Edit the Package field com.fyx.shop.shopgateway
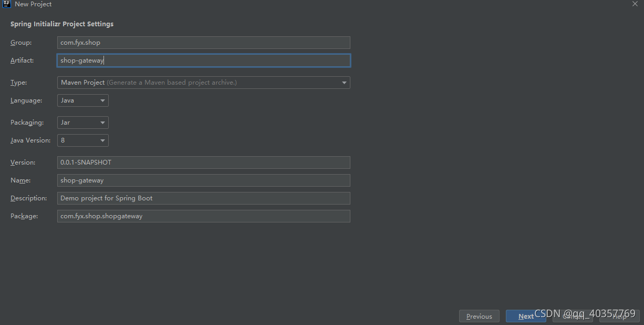644x325 pixels. coord(204,216)
